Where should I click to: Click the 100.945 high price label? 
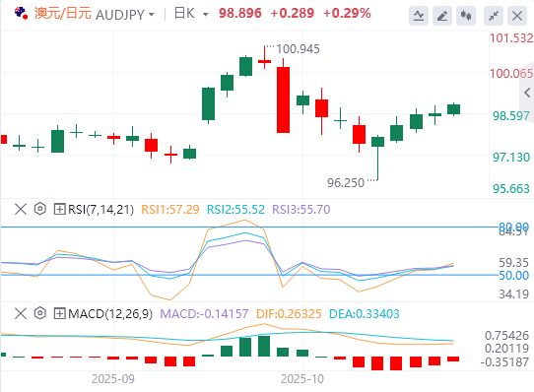click(298, 49)
